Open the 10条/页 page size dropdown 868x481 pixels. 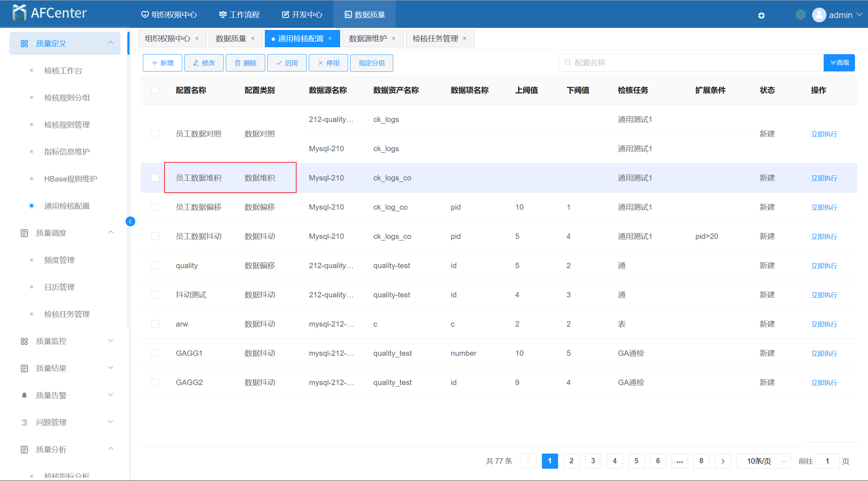[x=763, y=461]
